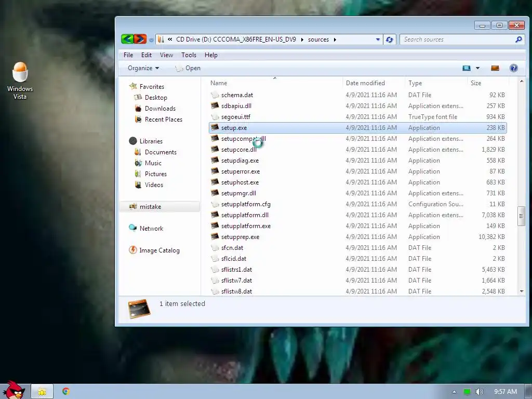Open the Pictures library
532x399 pixels.
(x=155, y=174)
